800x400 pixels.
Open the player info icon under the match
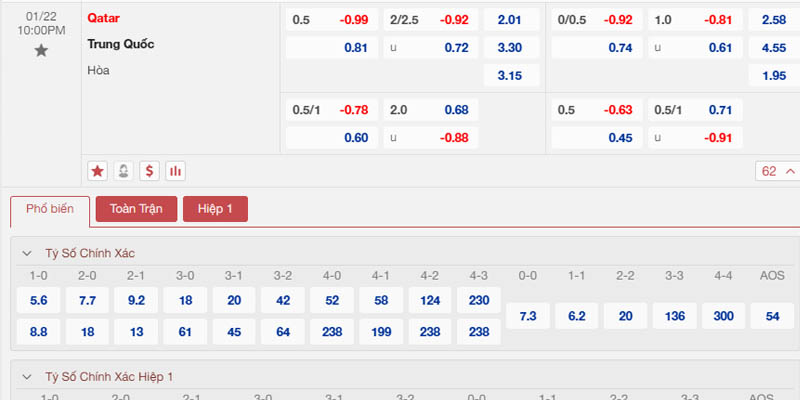[123, 171]
